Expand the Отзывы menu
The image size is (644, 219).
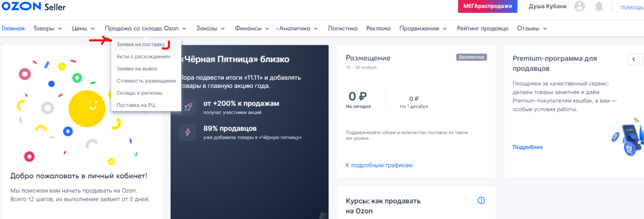[532, 28]
